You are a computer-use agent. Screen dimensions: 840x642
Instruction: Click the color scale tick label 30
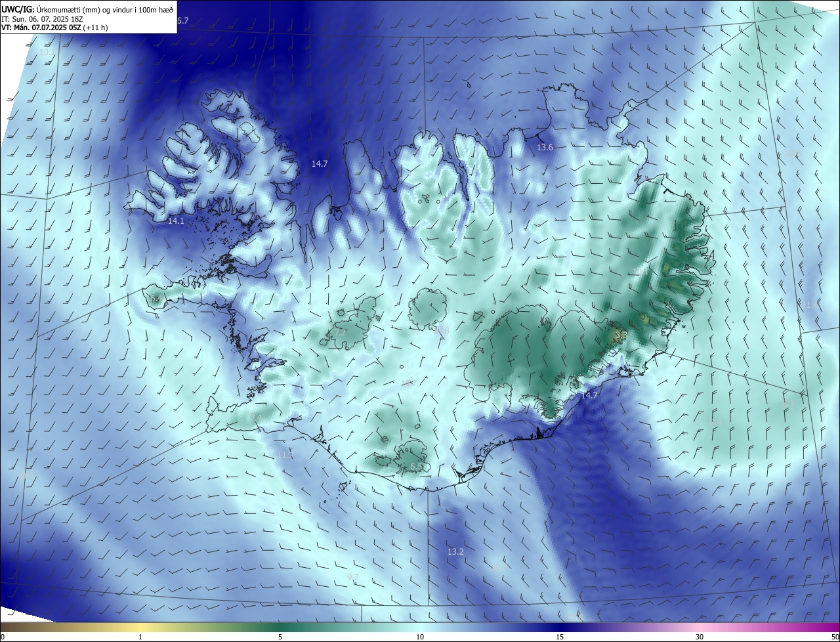pyautogui.click(x=700, y=637)
